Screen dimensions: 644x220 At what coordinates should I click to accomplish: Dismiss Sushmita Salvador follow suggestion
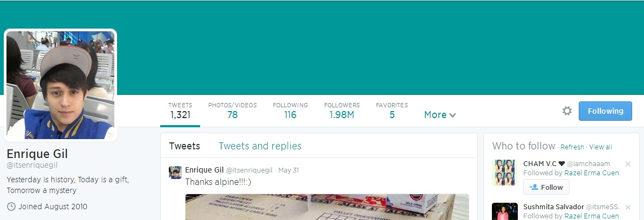628,207
